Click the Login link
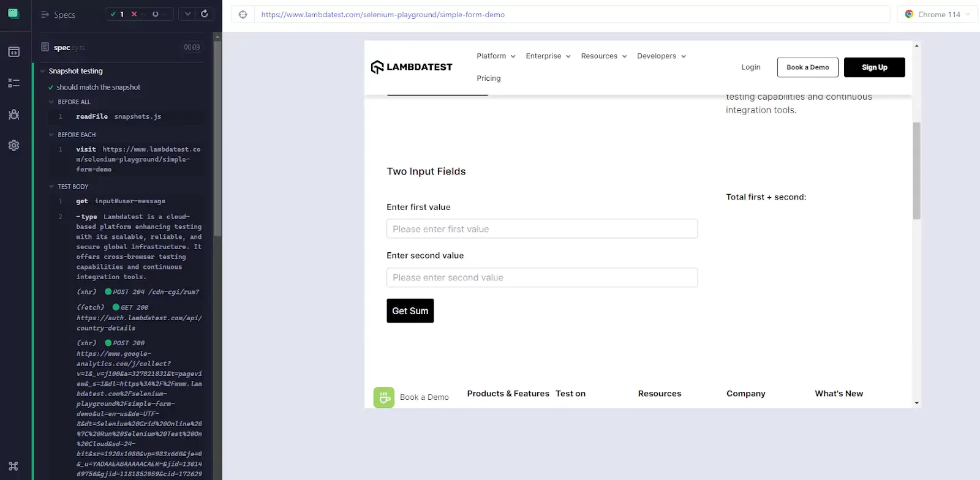The width and height of the screenshot is (980, 480). [751, 67]
